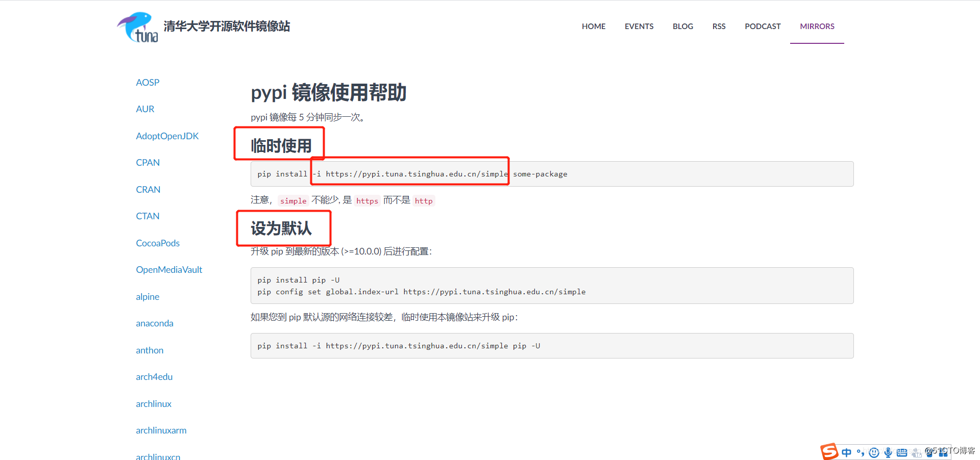Viewport: 980px width, 460px height.
Task: Click the text 'pypi 镜像每 5 分钟同步一次。'
Action: click(307, 117)
